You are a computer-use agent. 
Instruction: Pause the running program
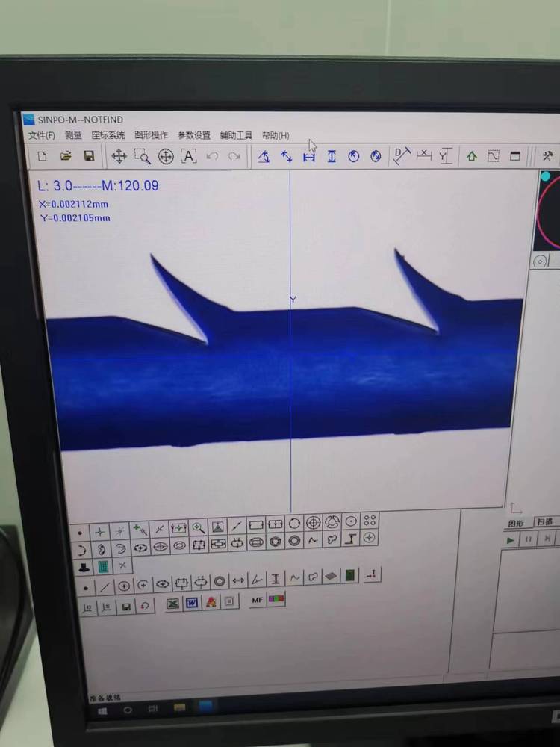pyautogui.click(x=529, y=539)
